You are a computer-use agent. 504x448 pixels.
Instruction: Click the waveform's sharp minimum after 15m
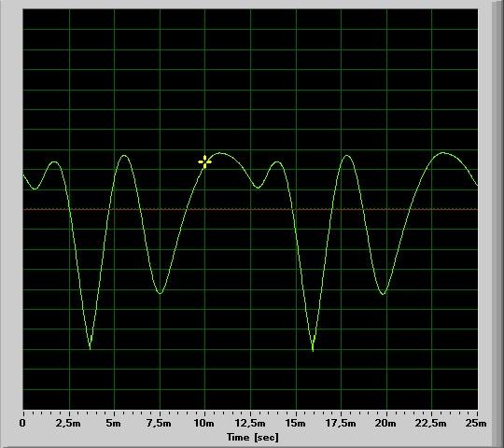(x=313, y=350)
